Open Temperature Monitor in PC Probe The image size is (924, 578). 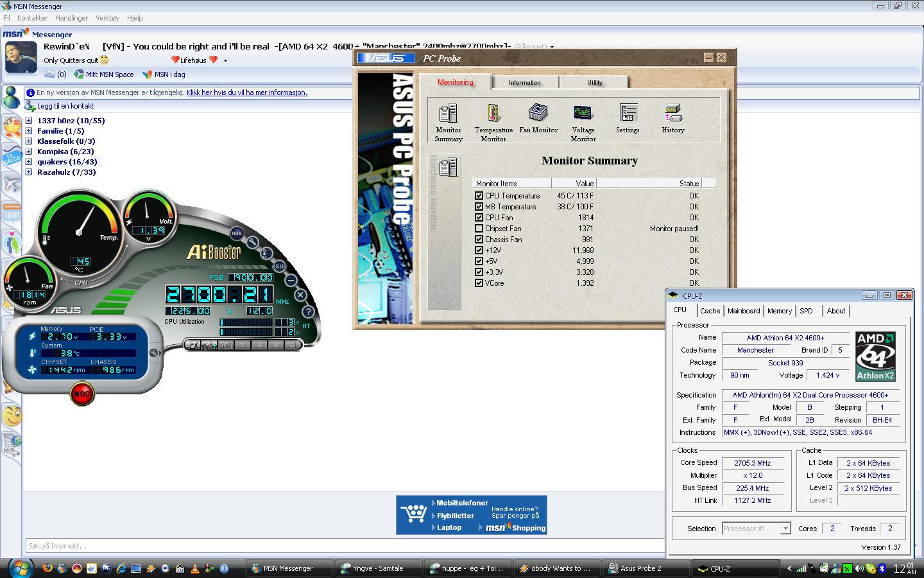(x=493, y=123)
